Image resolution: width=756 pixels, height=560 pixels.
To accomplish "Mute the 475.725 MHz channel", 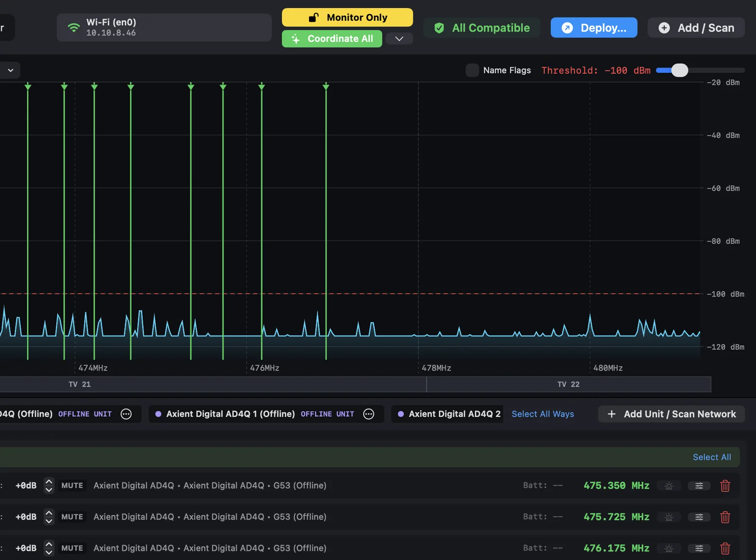I will coord(72,517).
